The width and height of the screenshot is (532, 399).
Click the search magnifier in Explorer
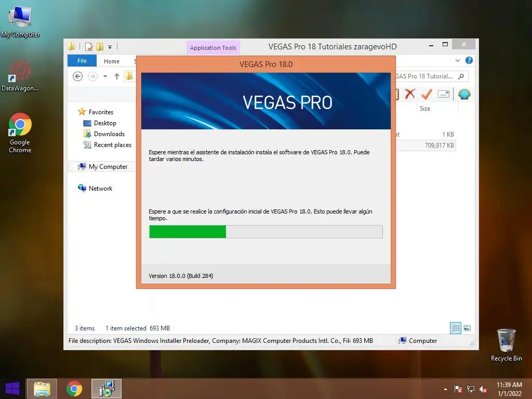coord(461,76)
